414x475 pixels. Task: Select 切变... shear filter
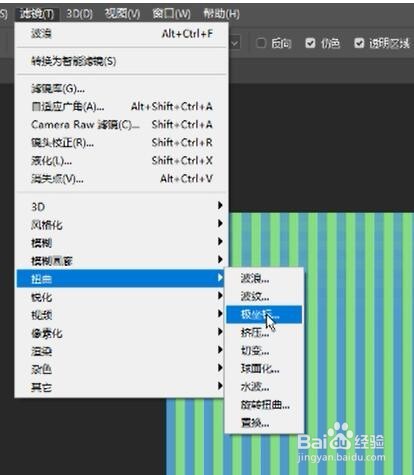pyautogui.click(x=264, y=350)
